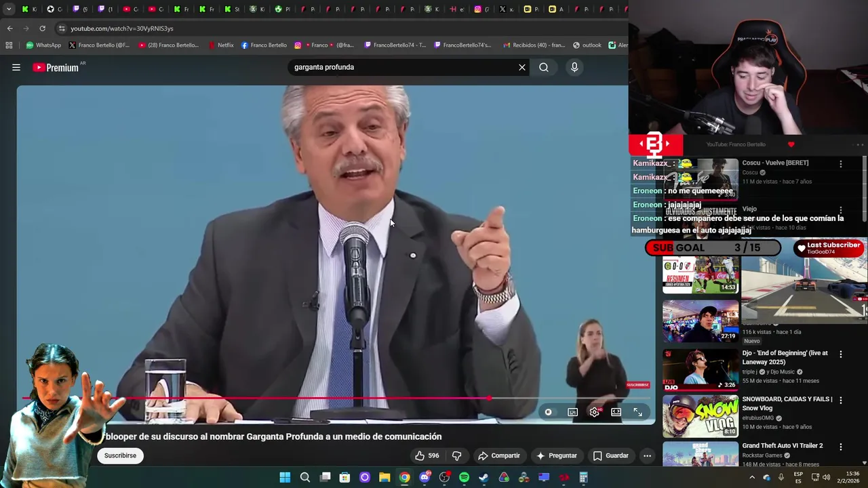Screen dimensions: 868x488
Task: Open options for 'SNOWBOARD, CAIDAS Y FAILS'
Action: click(x=841, y=401)
